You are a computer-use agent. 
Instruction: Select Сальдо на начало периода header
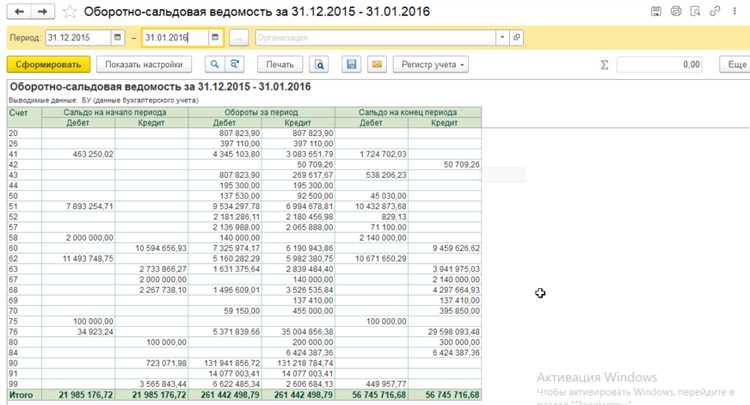tap(115, 112)
